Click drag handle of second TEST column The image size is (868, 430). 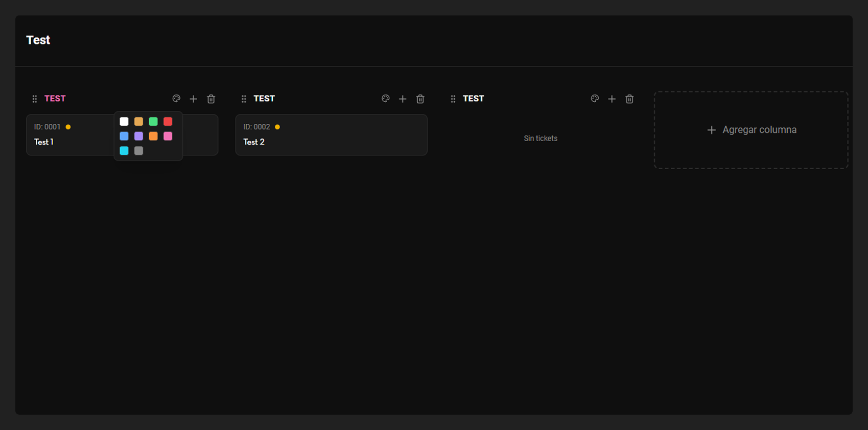(244, 99)
